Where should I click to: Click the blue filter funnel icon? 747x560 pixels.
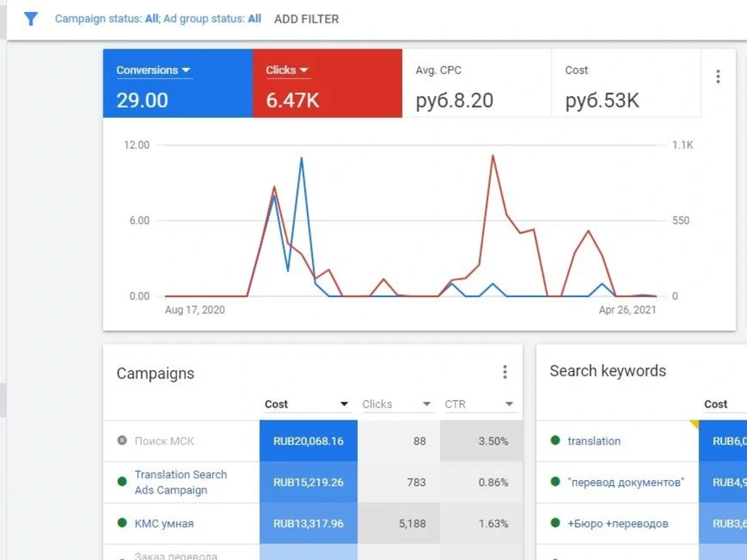click(31, 19)
